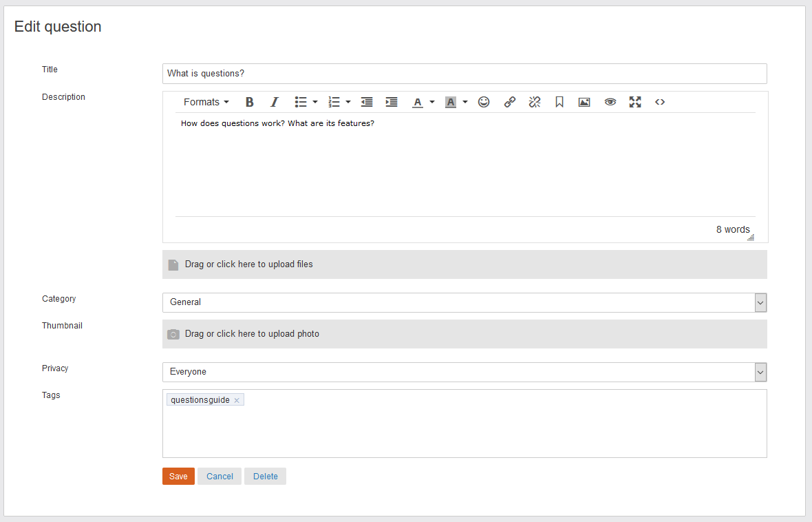Insert an anchor bookmark
The image size is (812, 522).
559,102
